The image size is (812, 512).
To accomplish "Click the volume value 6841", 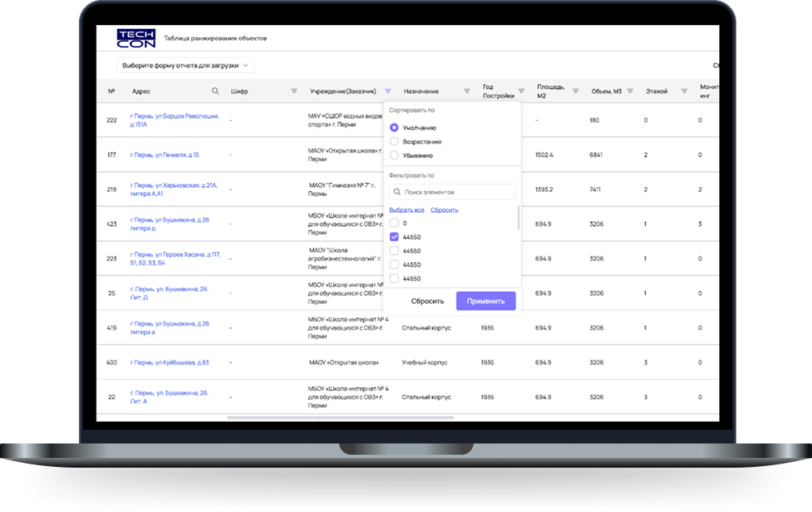I will point(596,155).
